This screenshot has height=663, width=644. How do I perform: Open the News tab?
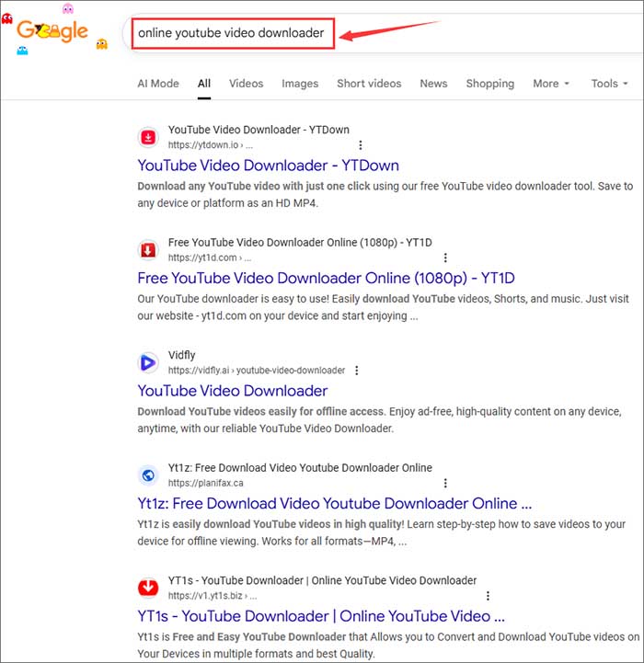click(433, 84)
